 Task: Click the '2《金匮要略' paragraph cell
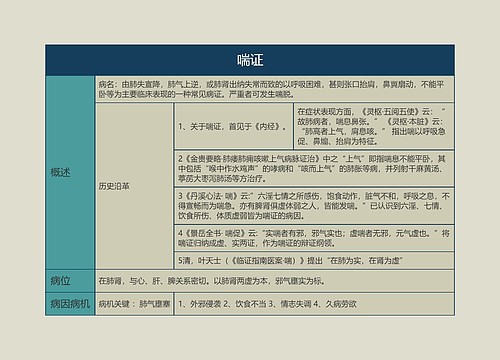(314, 168)
